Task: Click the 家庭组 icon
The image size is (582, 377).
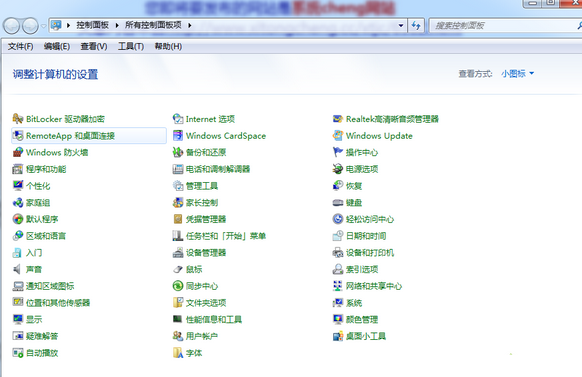Action: (x=18, y=202)
